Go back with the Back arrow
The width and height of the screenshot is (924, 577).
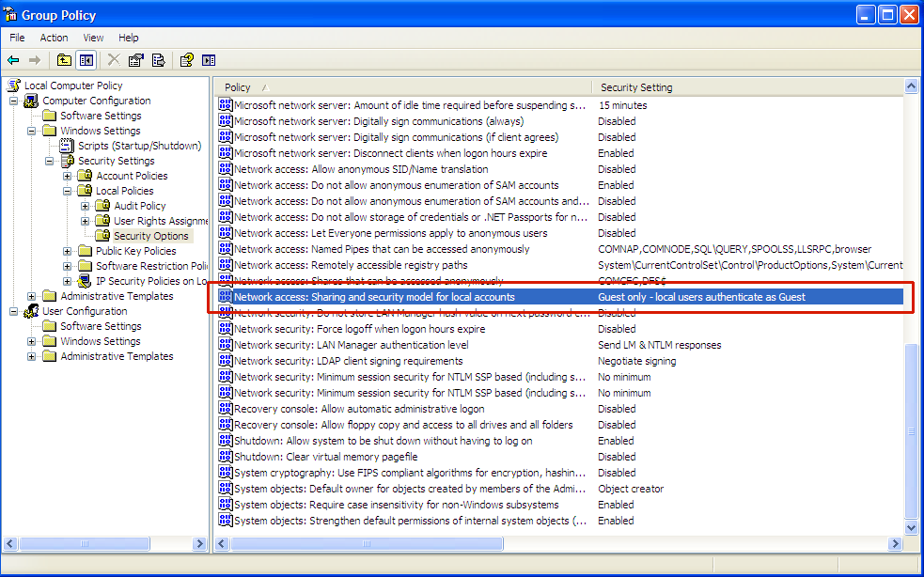[13, 60]
